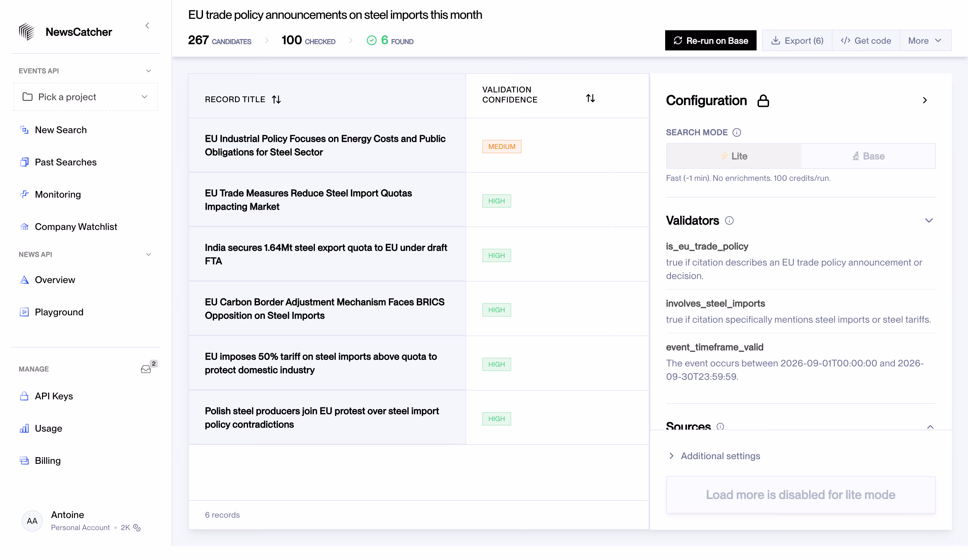Collapse the Validators section
Viewport: 968px width, 560px height.
pyautogui.click(x=929, y=221)
